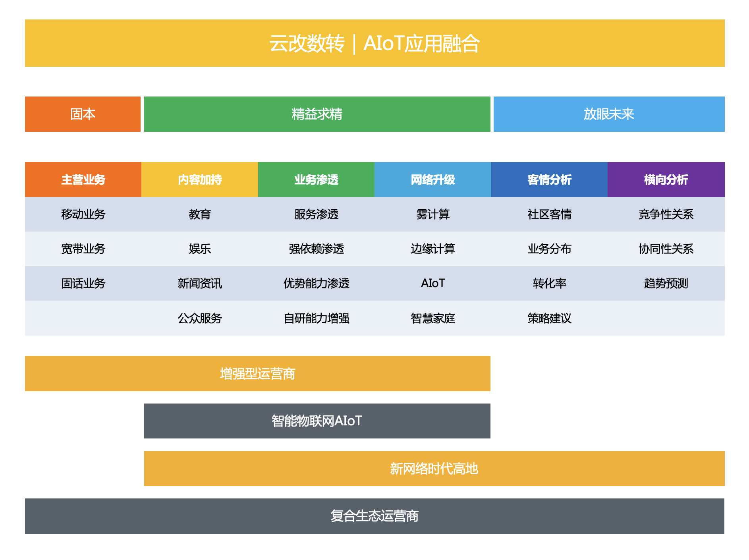Image resolution: width=749 pixels, height=560 pixels.
Task: Click the green 业务渗透 header
Action: pyautogui.click(x=316, y=180)
